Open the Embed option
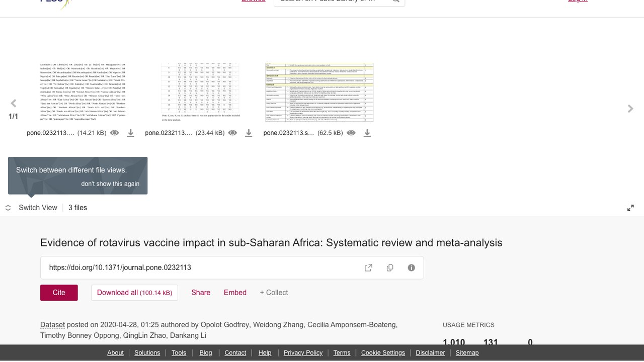The image size is (644, 362). 235,293
